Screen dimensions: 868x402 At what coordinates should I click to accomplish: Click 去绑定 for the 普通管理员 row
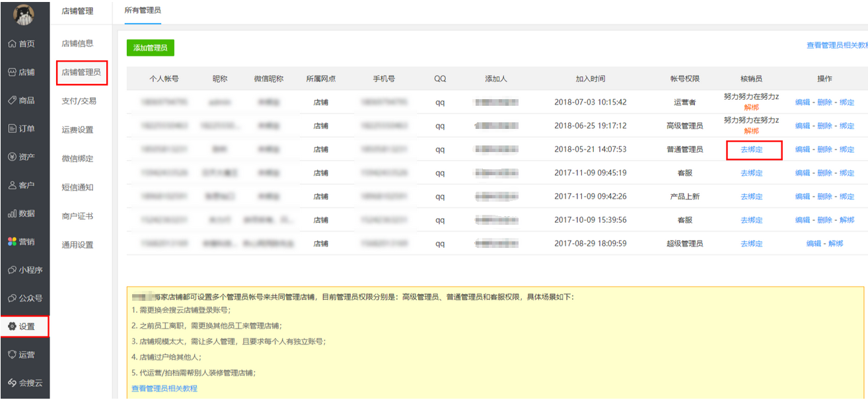[x=751, y=149]
